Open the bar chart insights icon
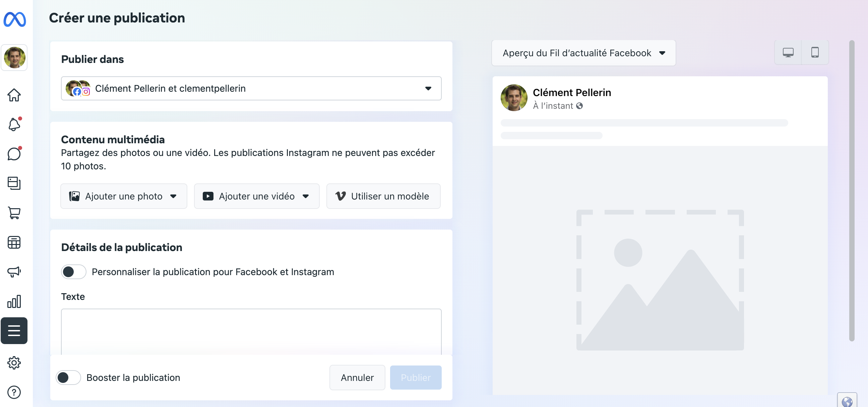Image resolution: width=868 pixels, height=407 pixels. 14,301
